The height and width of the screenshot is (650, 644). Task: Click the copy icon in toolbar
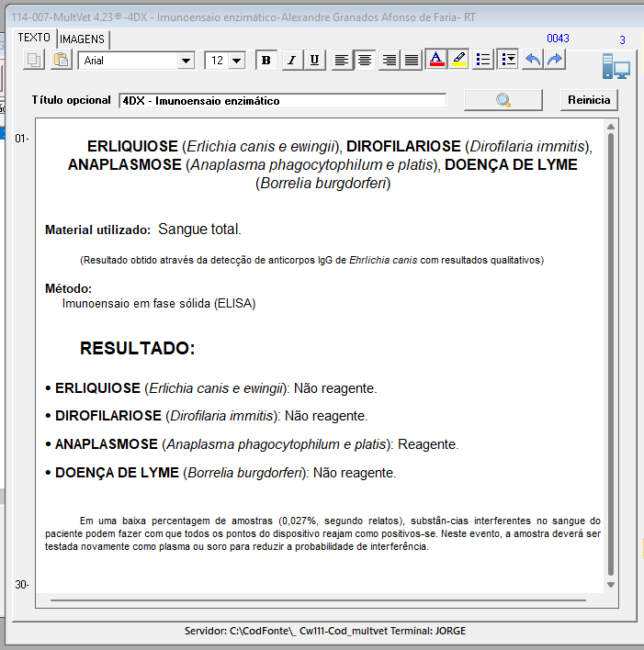35,60
